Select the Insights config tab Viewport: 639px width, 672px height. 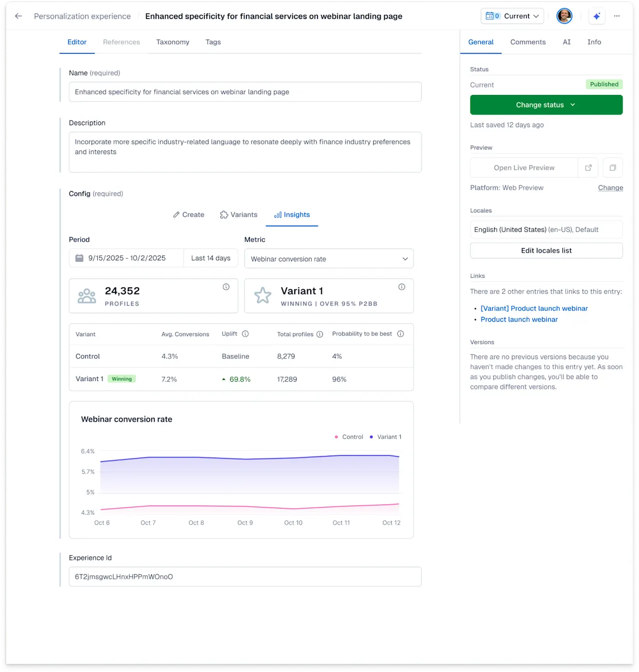tap(292, 215)
